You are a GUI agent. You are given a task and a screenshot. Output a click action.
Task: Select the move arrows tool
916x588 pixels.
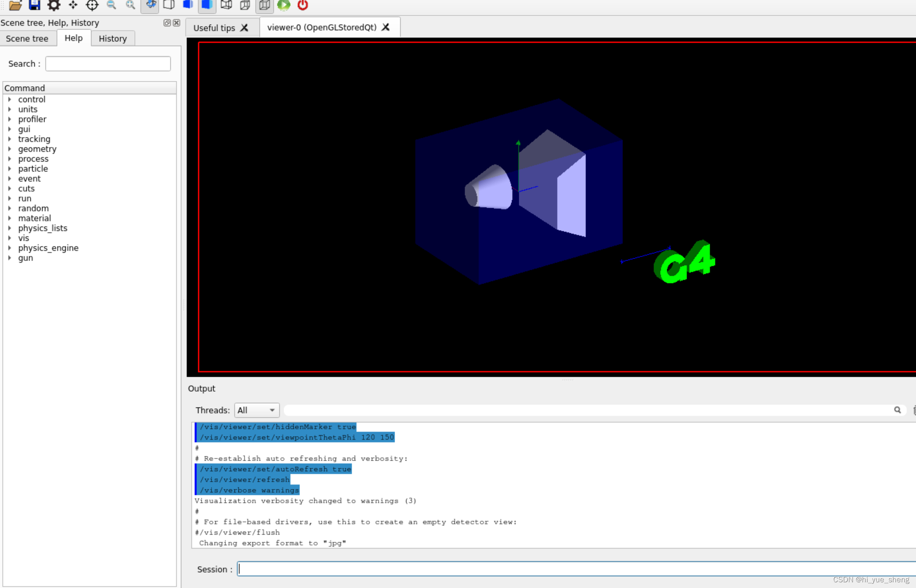(73, 5)
